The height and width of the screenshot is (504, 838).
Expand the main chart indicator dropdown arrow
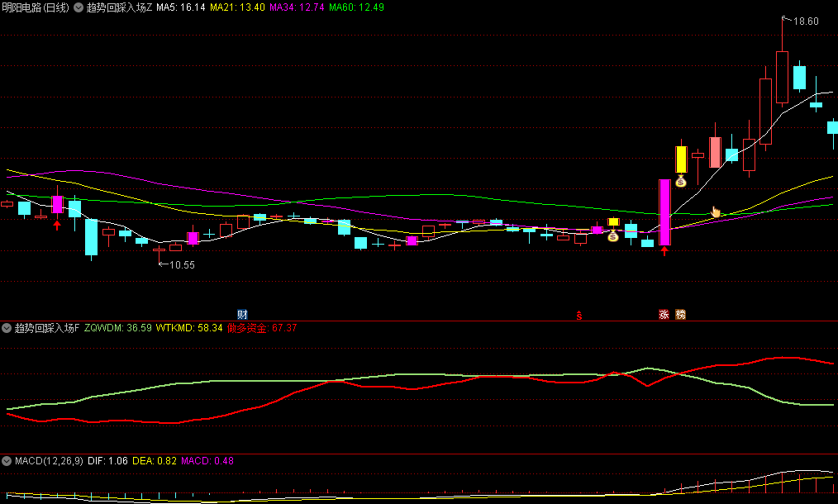pos(79,7)
